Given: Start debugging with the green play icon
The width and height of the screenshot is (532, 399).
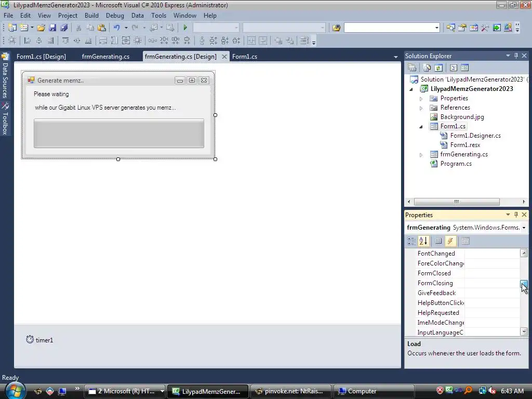Looking at the screenshot, I should (x=185, y=28).
